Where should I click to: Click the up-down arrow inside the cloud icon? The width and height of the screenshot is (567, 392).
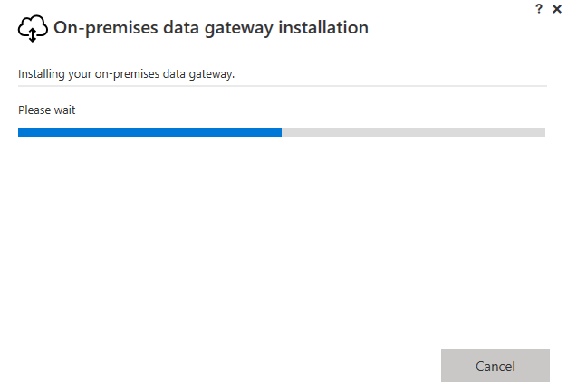point(33,35)
